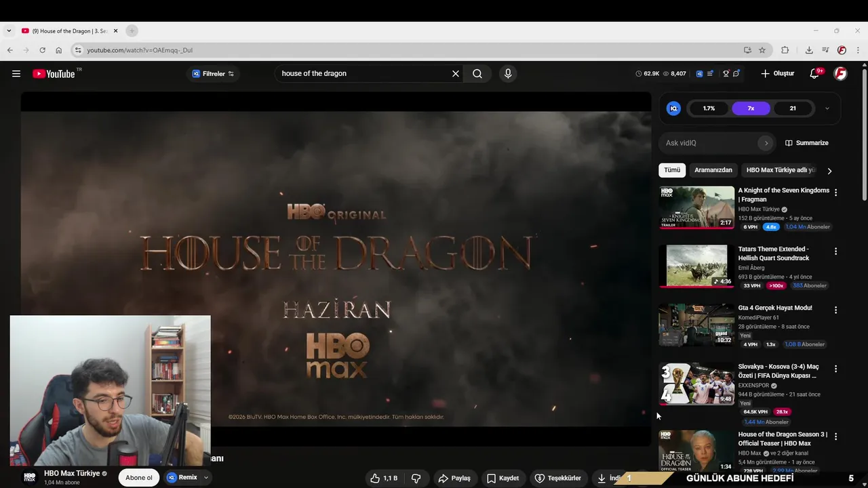Open browser extensions puzzle icon
Screen dimensions: 868x488
coord(785,50)
